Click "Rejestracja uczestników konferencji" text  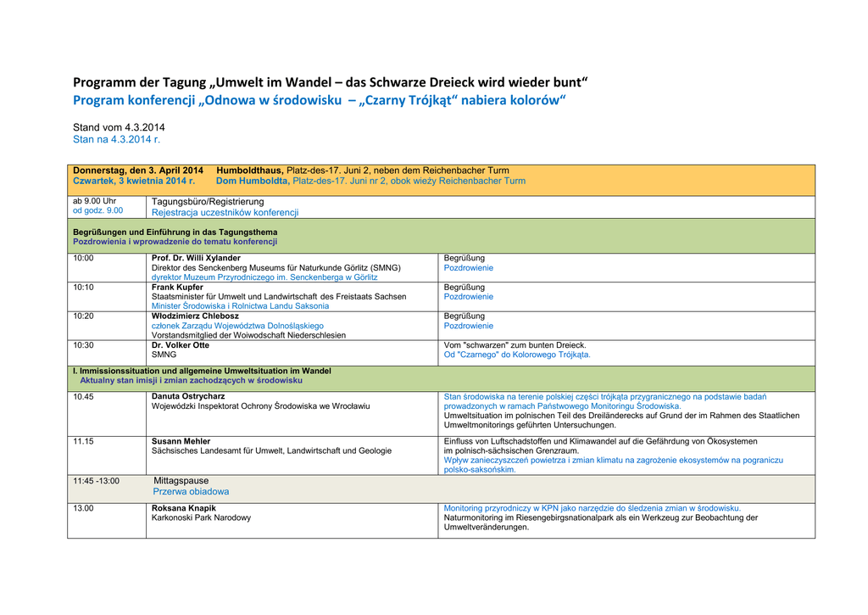pos(225,213)
